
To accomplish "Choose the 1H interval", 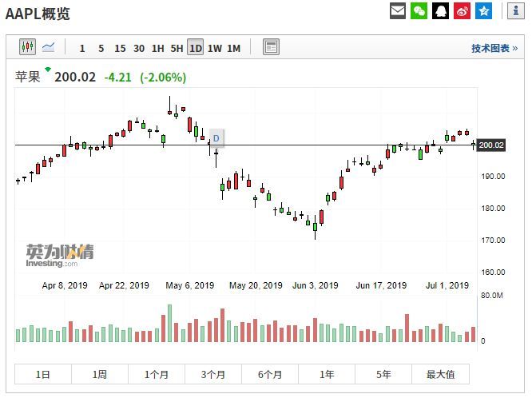I will 158,48.
